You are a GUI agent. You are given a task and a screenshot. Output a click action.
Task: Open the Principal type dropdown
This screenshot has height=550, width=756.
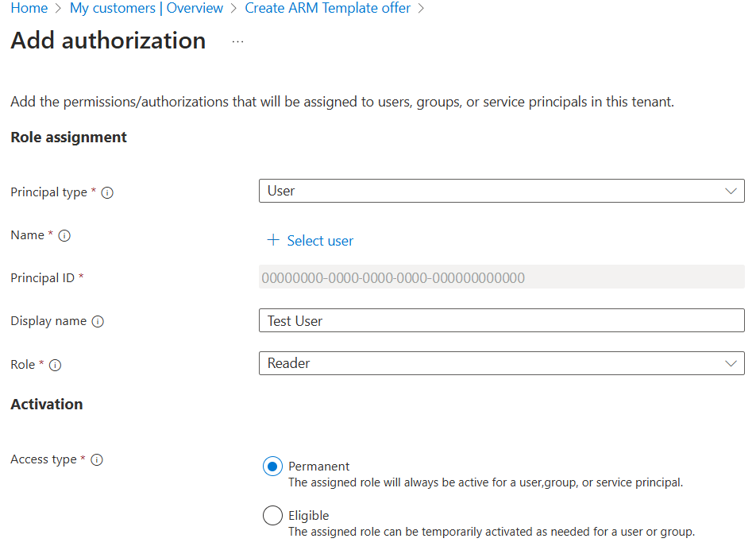(501, 191)
